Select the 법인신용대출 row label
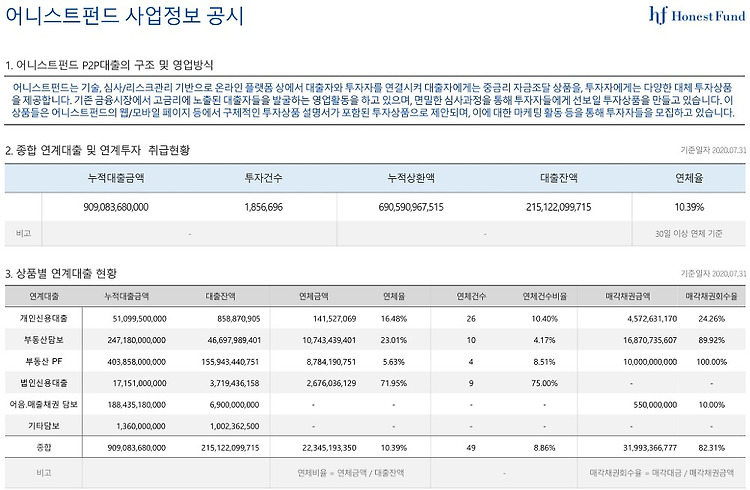 pyautogui.click(x=44, y=383)
